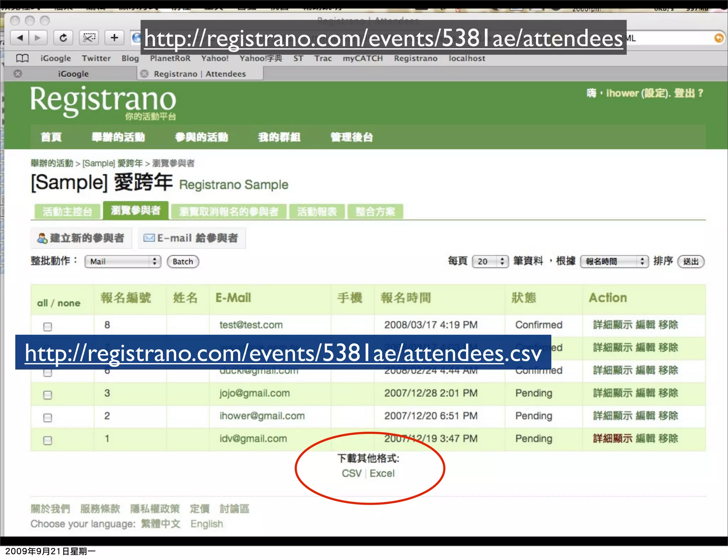This screenshot has width=728, height=560.
Task: Check the box for attendee number 8
Action: (47, 327)
